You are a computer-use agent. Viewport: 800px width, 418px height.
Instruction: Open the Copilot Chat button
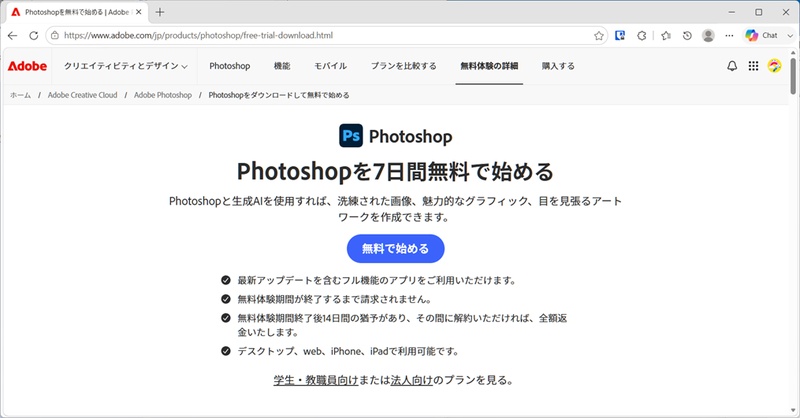pyautogui.click(x=761, y=36)
